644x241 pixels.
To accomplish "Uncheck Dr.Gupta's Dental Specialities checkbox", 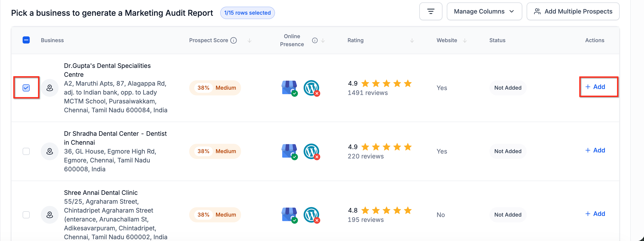I will point(26,88).
